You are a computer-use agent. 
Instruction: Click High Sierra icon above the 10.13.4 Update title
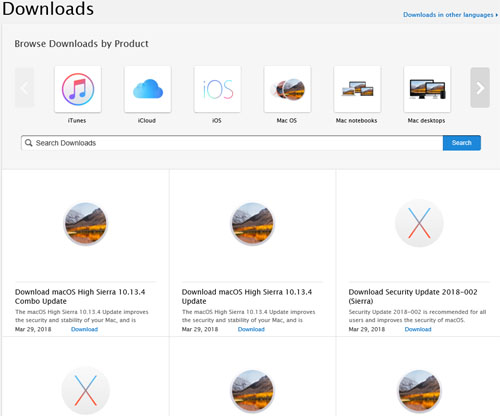click(252, 224)
